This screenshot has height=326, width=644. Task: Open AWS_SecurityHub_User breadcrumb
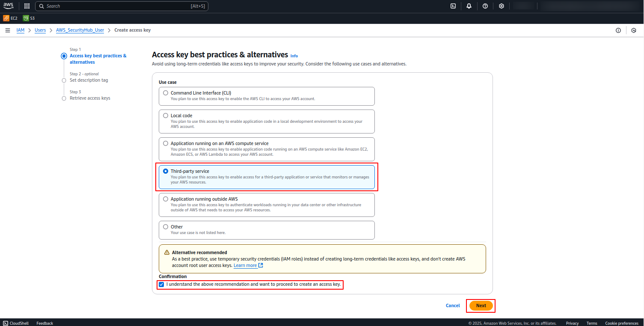tap(80, 30)
